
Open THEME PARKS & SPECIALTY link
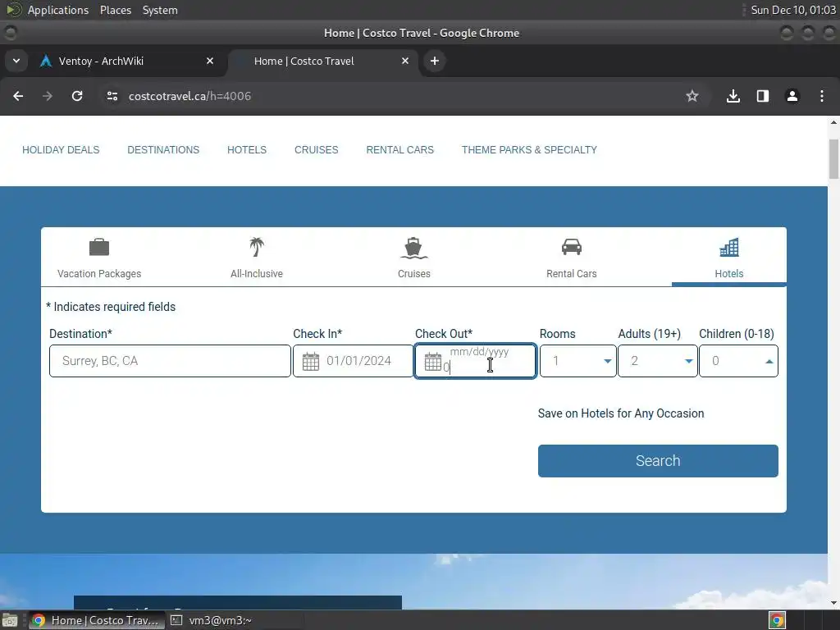pos(529,150)
